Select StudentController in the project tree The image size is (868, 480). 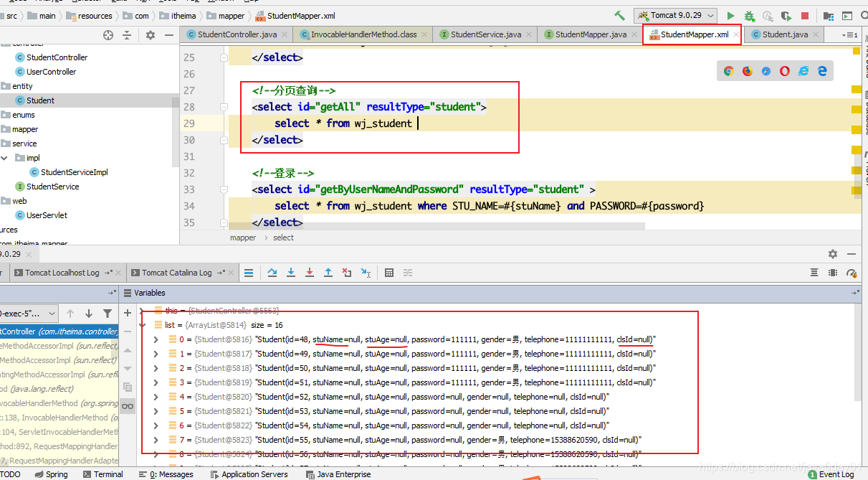(57, 57)
